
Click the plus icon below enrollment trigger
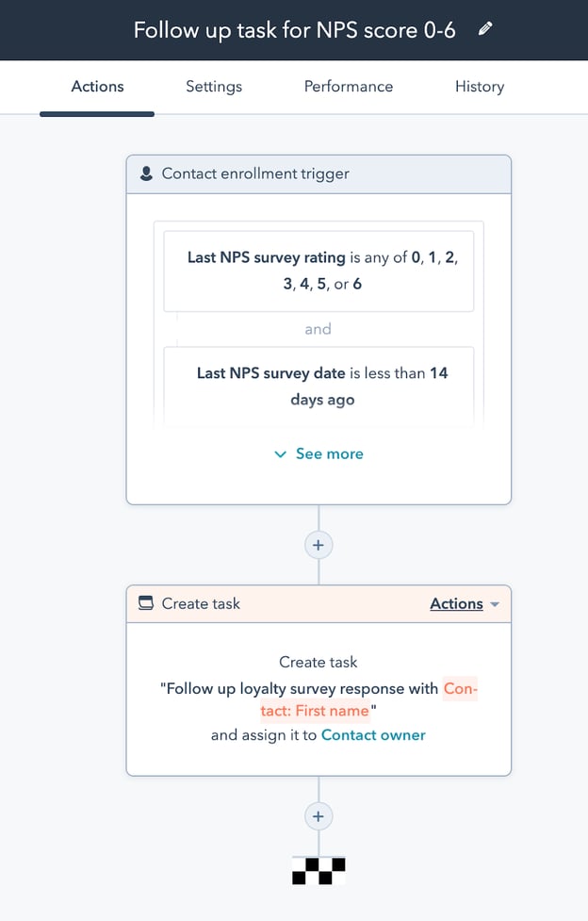click(x=318, y=545)
